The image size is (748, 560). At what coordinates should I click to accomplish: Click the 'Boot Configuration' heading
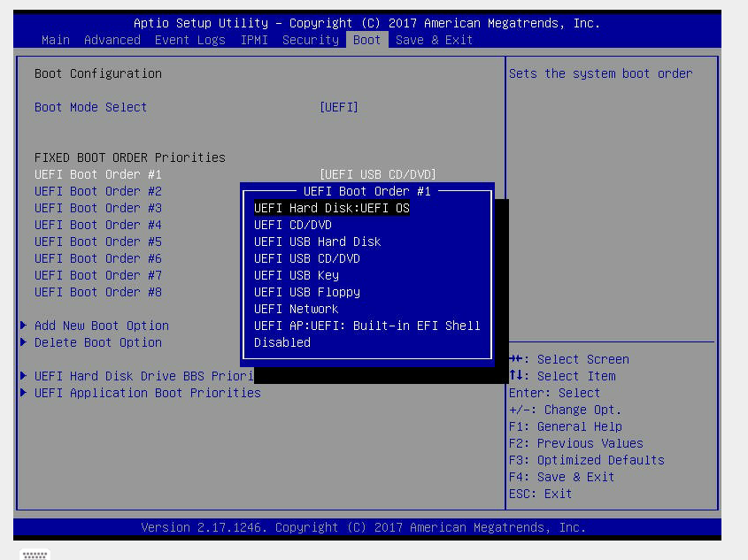coord(97,74)
